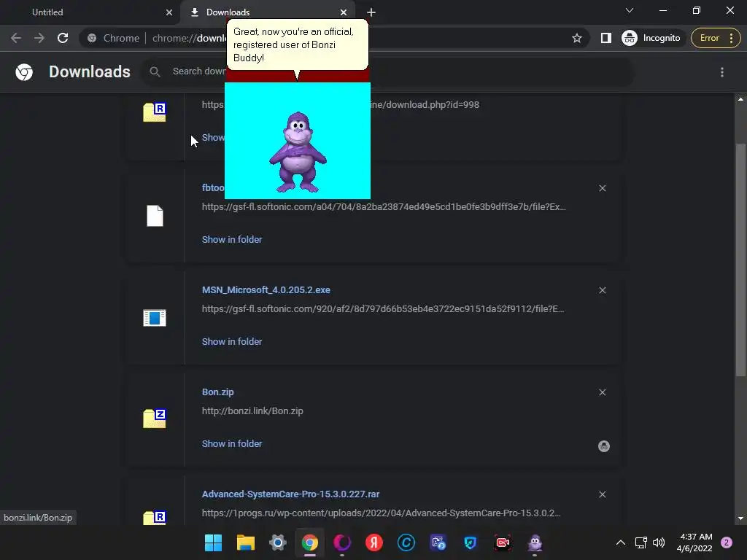Click the scrollbar up arrow
This screenshot has width=747, height=560.
[x=740, y=99]
